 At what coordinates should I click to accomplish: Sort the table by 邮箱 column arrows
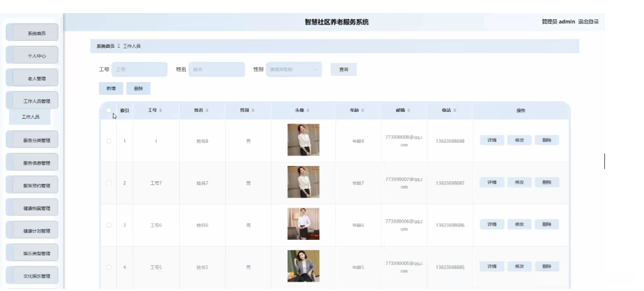(409, 111)
